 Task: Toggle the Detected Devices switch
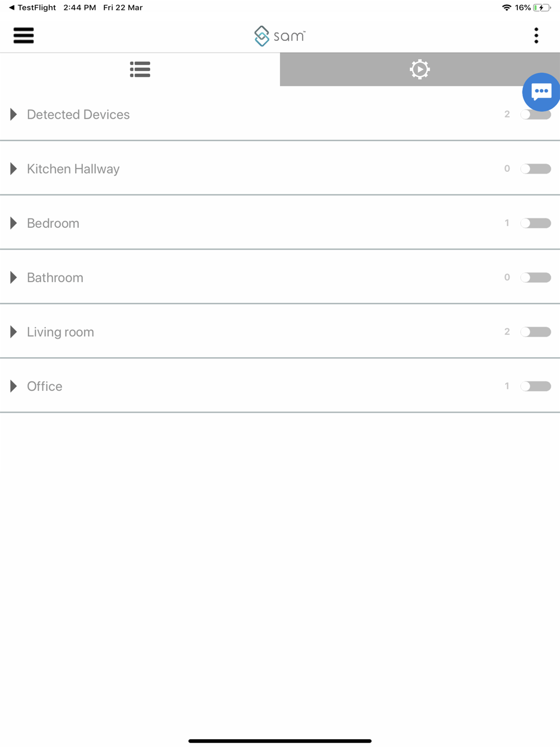[536, 115]
